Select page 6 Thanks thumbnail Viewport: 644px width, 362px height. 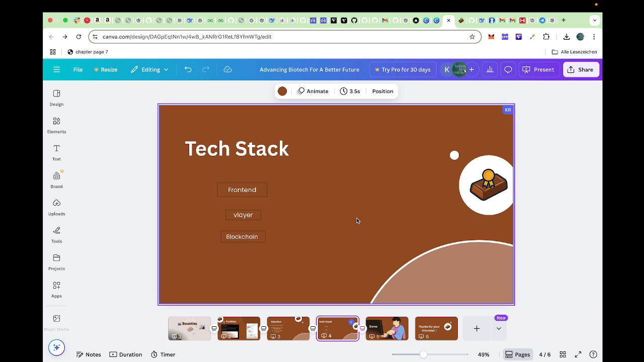click(436, 328)
